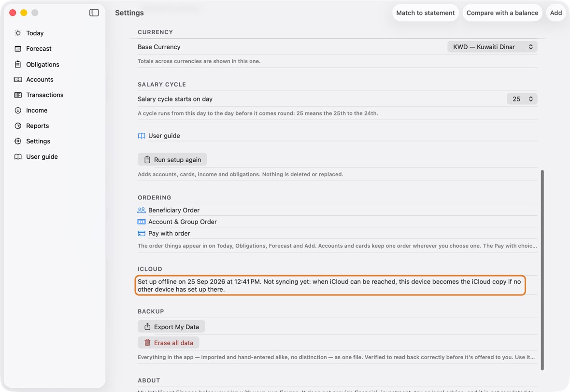Open Account & Group Order
Screen dimensions: 570x392
click(183, 222)
